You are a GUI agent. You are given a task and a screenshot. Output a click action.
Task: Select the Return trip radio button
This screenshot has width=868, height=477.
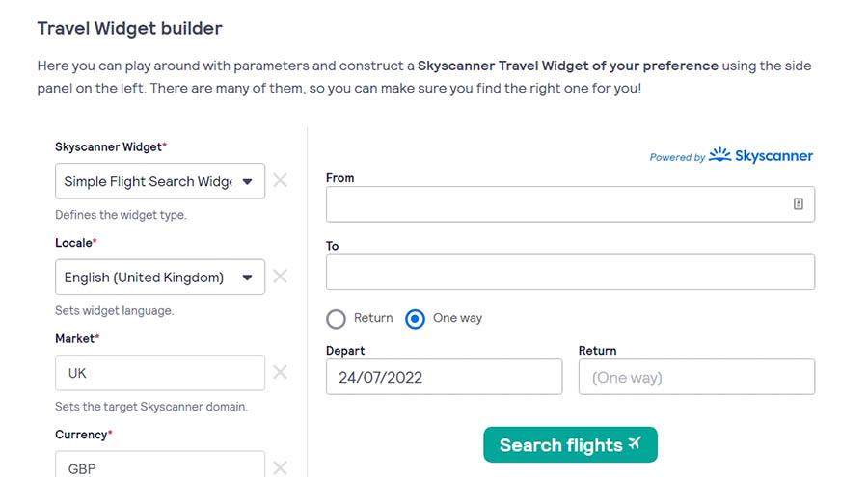coord(336,319)
